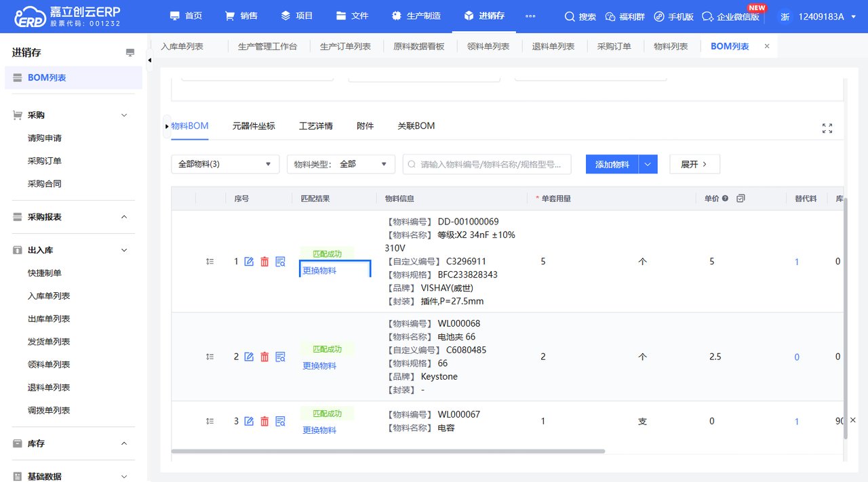Open the 首页 home menu
The image size is (868, 482).
(186, 16)
